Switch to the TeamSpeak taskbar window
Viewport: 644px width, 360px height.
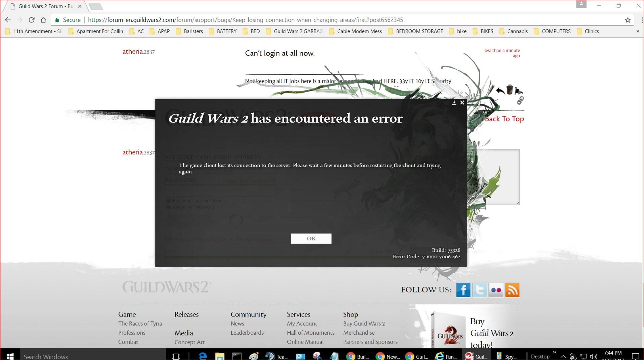(276, 356)
